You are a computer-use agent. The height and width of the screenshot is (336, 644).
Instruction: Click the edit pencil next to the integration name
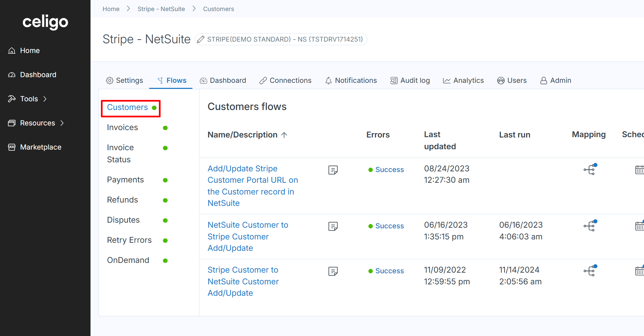(201, 39)
